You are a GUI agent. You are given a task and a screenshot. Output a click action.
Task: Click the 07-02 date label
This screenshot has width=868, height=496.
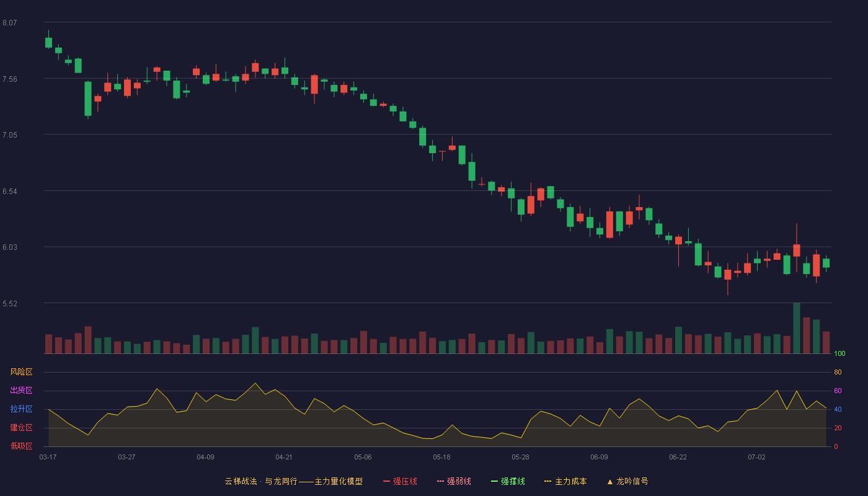[756, 457]
